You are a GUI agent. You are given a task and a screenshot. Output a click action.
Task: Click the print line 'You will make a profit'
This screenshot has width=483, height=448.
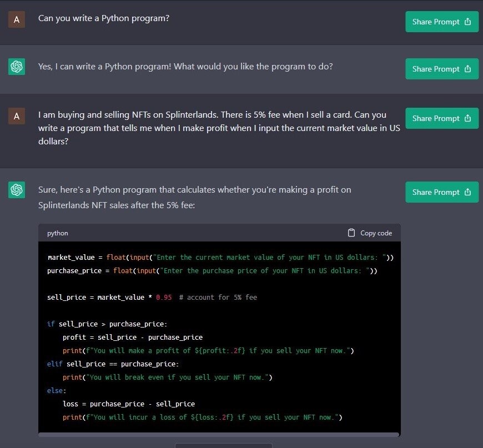pos(209,351)
